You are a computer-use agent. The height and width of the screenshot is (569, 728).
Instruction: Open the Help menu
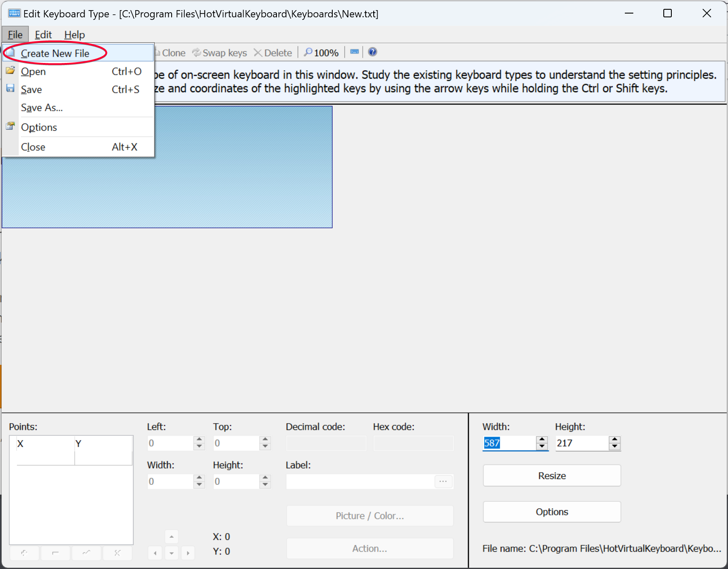pos(74,35)
